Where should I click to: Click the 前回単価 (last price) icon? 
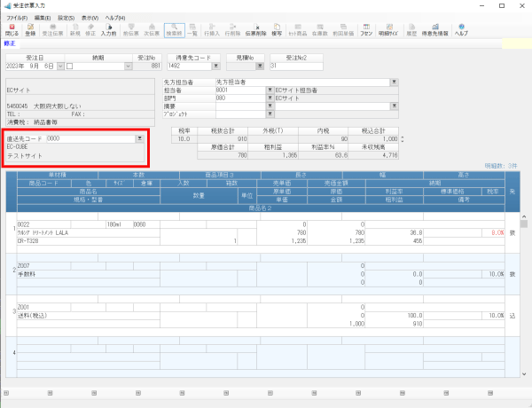(x=343, y=30)
